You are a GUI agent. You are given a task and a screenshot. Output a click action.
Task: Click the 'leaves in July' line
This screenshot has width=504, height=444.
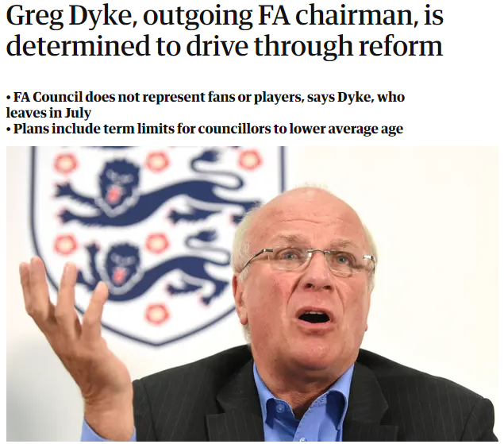(x=48, y=113)
